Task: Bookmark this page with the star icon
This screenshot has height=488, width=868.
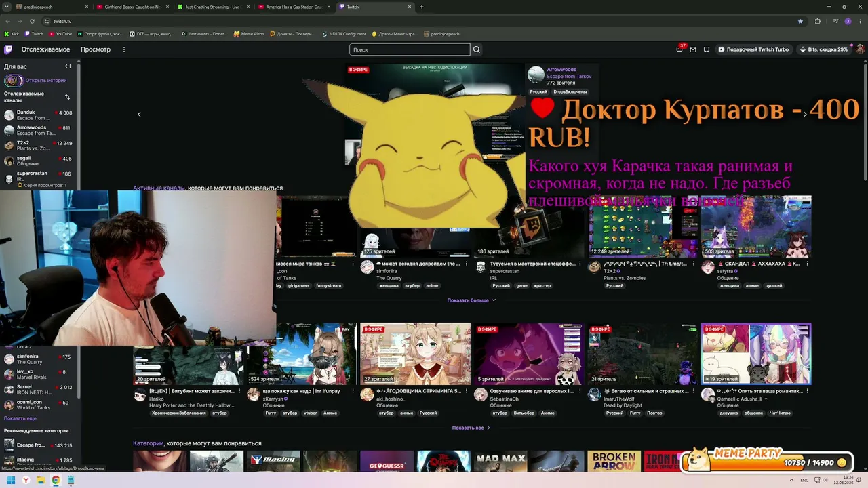Action: pos(800,21)
